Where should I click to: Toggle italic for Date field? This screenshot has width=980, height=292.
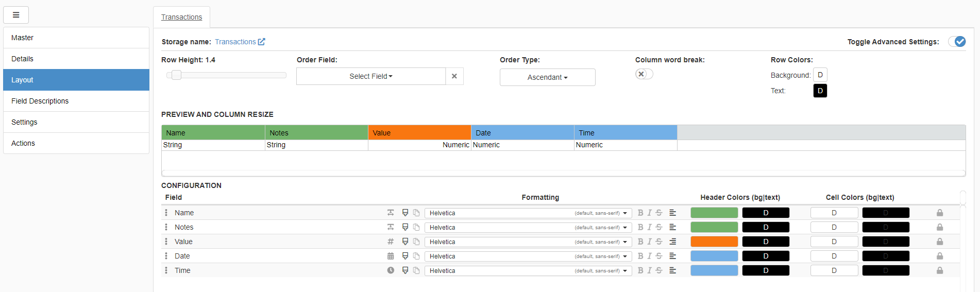650,256
